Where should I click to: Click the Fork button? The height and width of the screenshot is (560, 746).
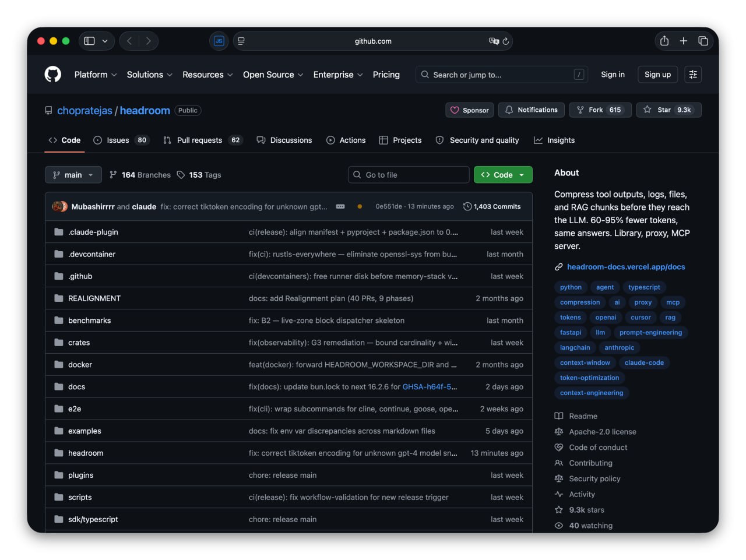pos(600,110)
